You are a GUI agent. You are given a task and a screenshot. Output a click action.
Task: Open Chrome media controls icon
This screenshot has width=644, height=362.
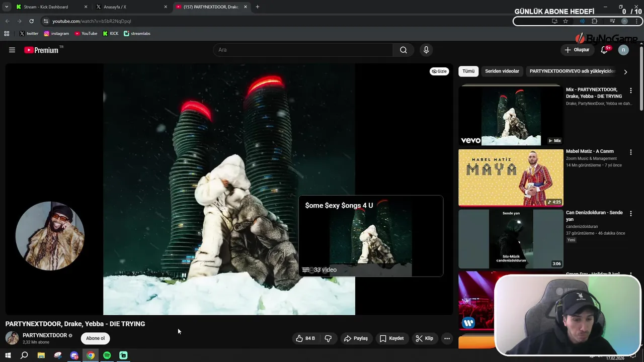[612, 21]
